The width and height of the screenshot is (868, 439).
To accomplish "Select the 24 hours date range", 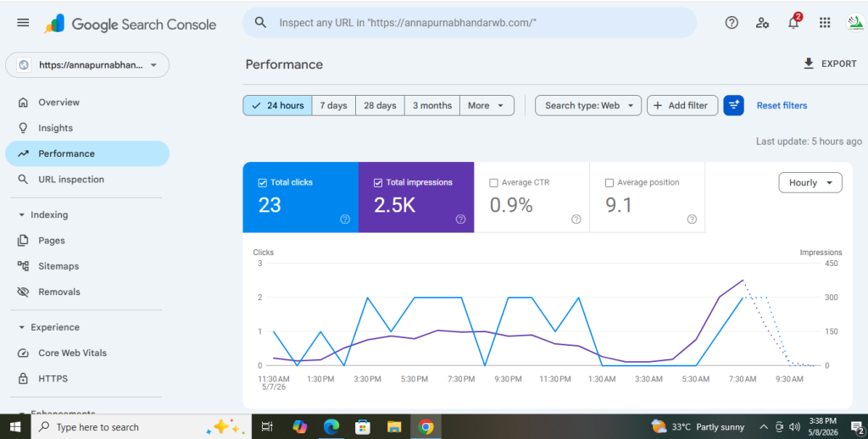I will pyautogui.click(x=277, y=105).
